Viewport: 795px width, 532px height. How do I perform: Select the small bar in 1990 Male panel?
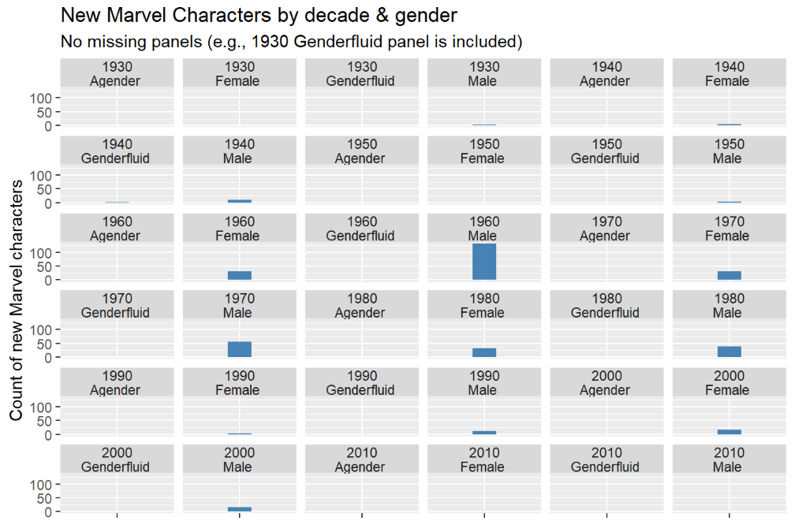pyautogui.click(x=484, y=433)
